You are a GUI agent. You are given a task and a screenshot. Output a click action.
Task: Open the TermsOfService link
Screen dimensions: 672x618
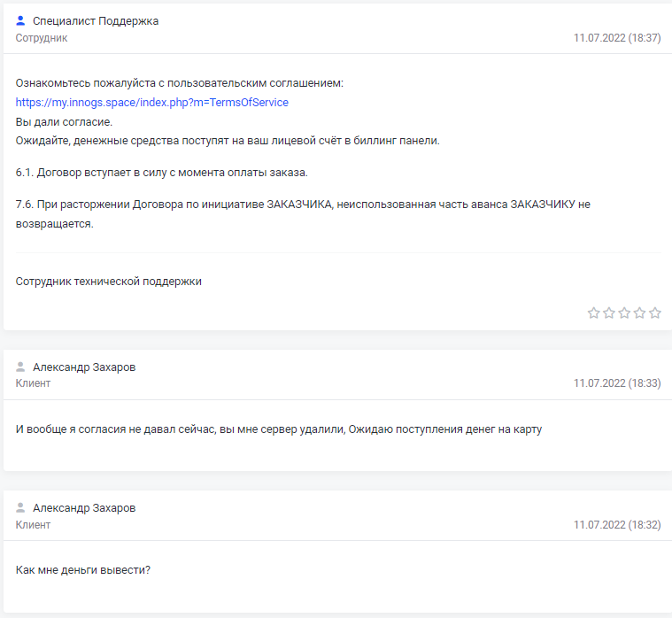(152, 103)
